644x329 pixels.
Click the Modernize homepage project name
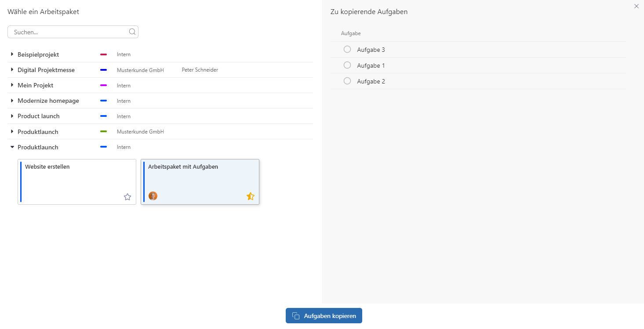pyautogui.click(x=48, y=101)
